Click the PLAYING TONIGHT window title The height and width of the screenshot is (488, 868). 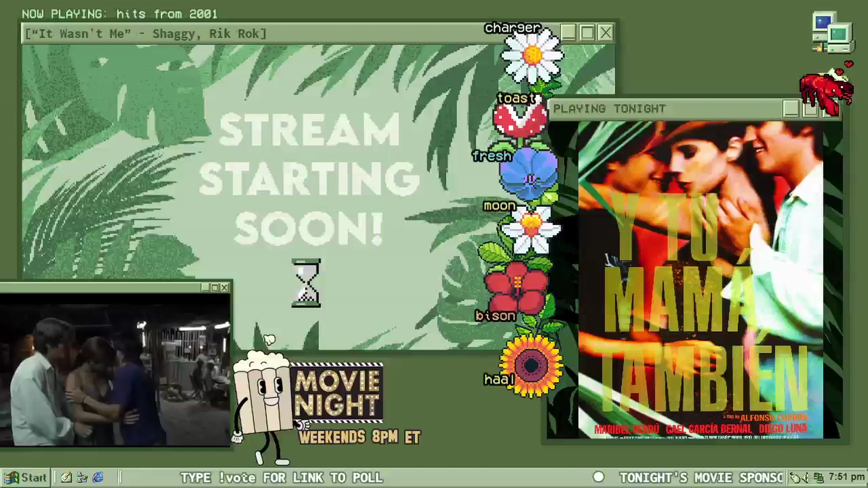609,109
